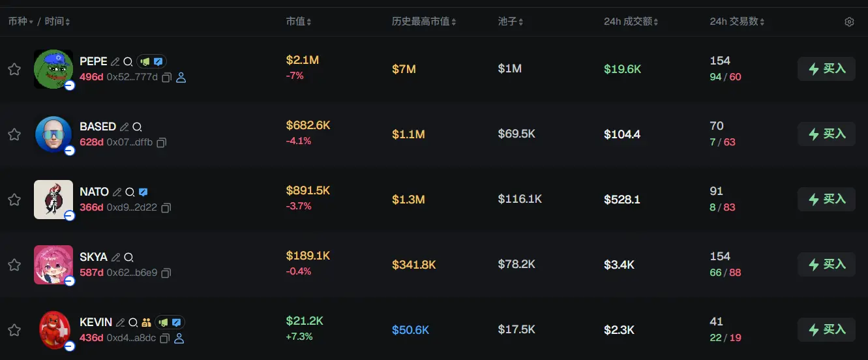Open the column settings gear

point(849,22)
